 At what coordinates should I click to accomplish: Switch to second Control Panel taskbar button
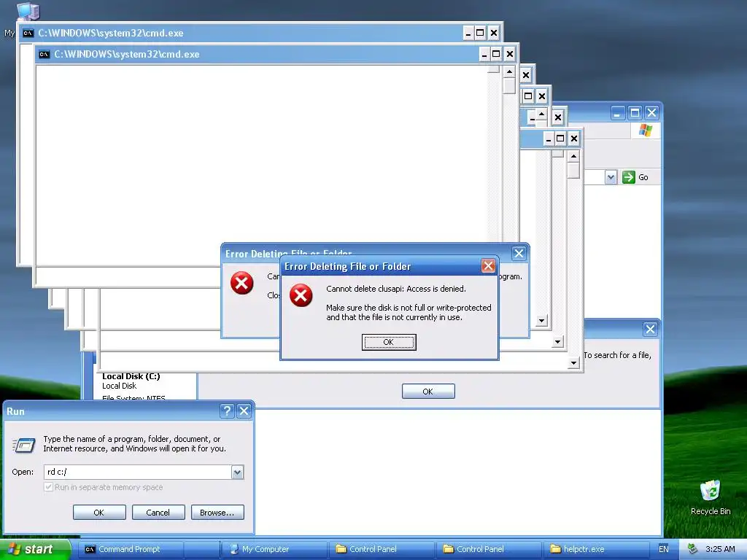tap(488, 549)
